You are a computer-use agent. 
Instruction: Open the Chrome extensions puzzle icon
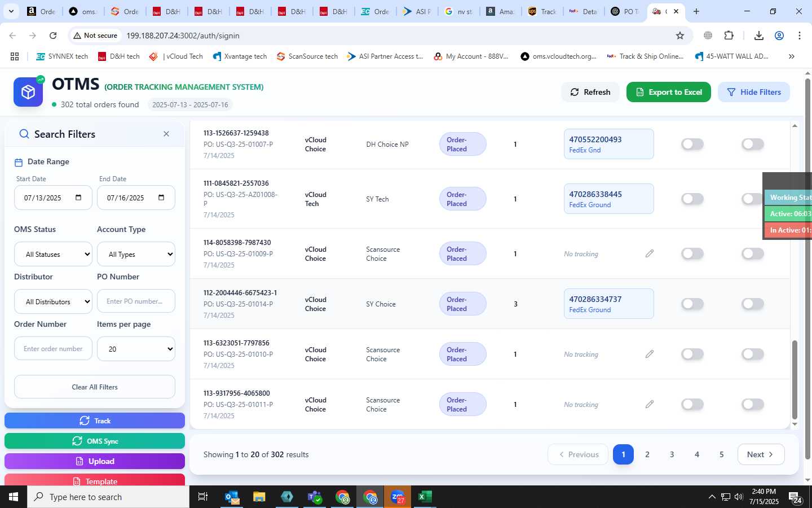[x=729, y=36]
